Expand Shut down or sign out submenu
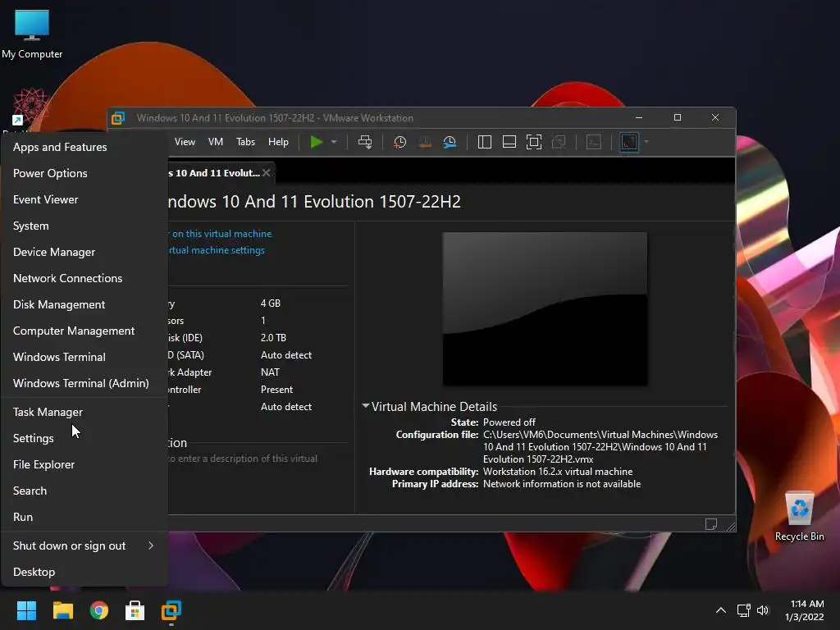Image resolution: width=840 pixels, height=630 pixels. tap(84, 546)
